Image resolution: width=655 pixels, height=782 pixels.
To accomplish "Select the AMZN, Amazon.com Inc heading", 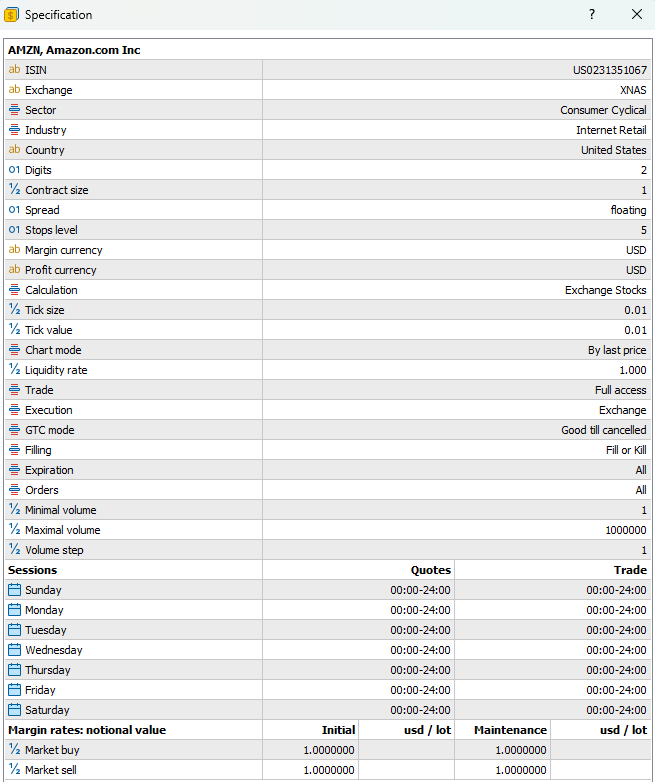I will coord(74,50).
